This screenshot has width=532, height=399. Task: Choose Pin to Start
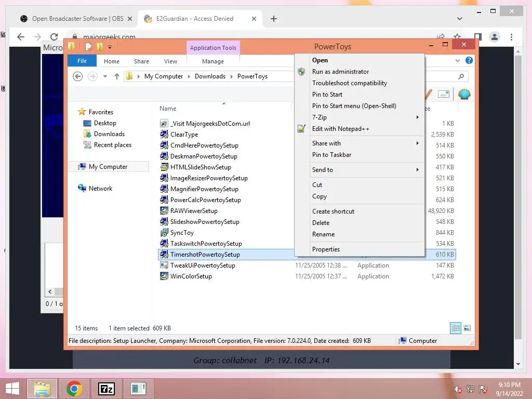(360, 95)
